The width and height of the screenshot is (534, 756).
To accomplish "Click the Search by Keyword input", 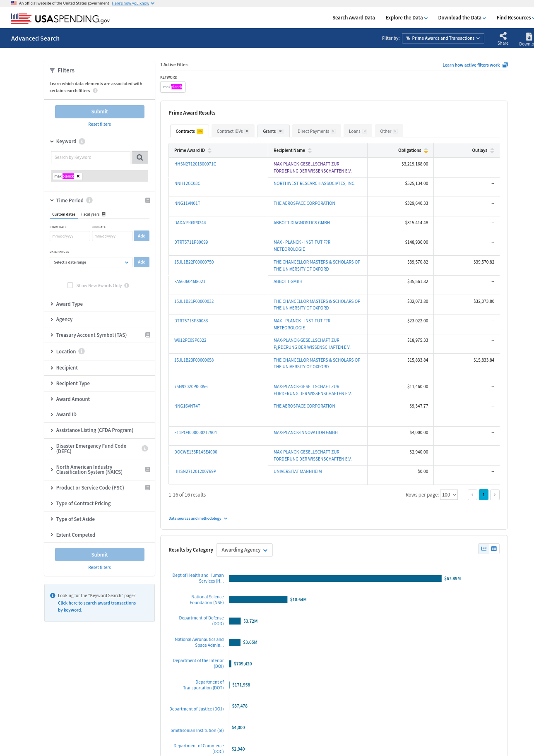I will [91, 157].
